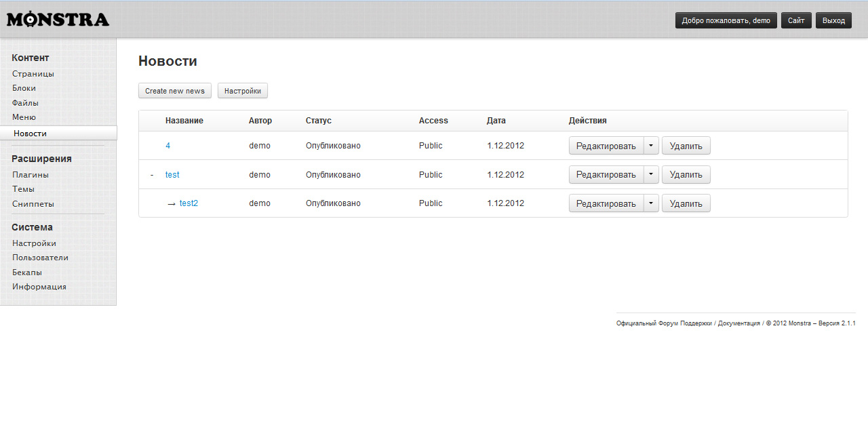Open edit options dropdown for news item 4
The height and width of the screenshot is (442, 868).
650,145
